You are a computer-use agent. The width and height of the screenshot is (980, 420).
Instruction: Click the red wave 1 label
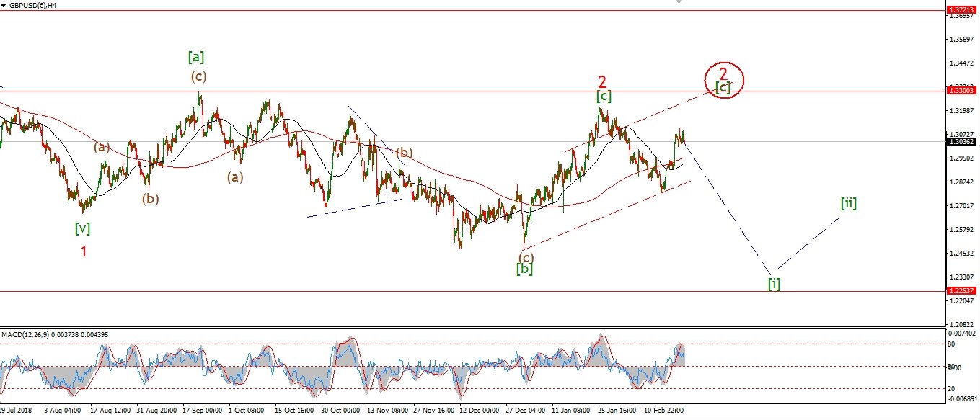(x=84, y=251)
